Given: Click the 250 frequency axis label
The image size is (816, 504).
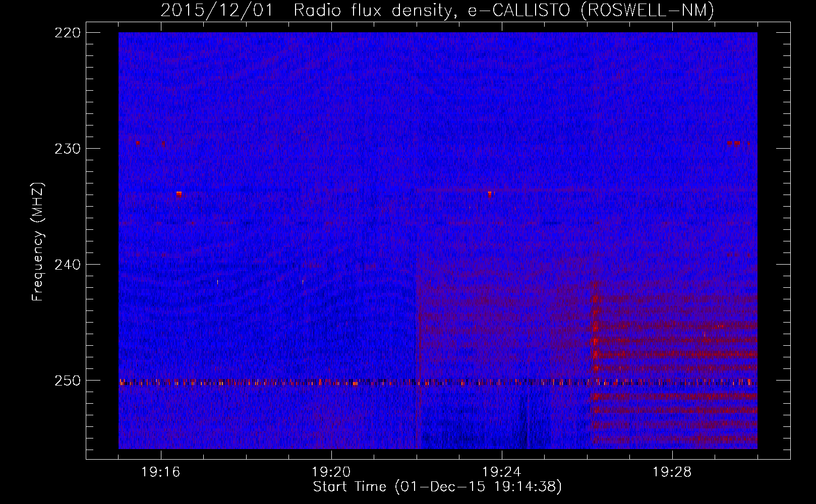Looking at the screenshot, I should pos(67,381).
